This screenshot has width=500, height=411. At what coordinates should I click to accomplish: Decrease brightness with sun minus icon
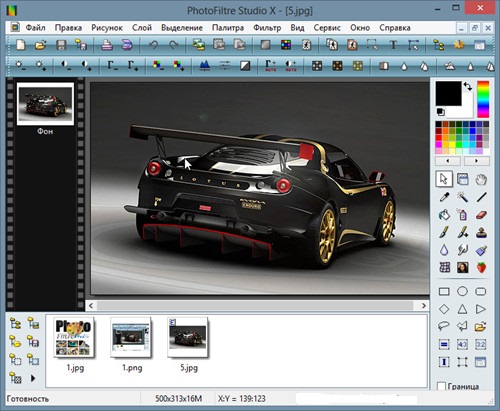point(21,65)
